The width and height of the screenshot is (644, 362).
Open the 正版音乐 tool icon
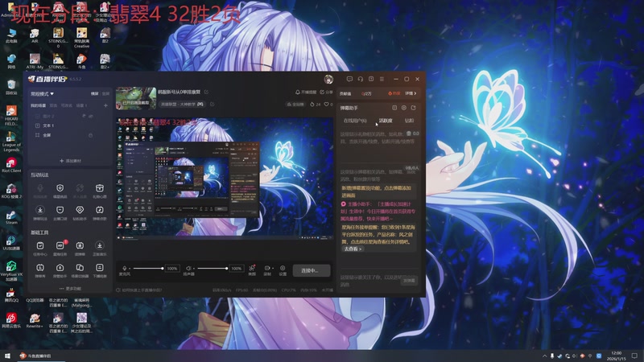[99, 246]
